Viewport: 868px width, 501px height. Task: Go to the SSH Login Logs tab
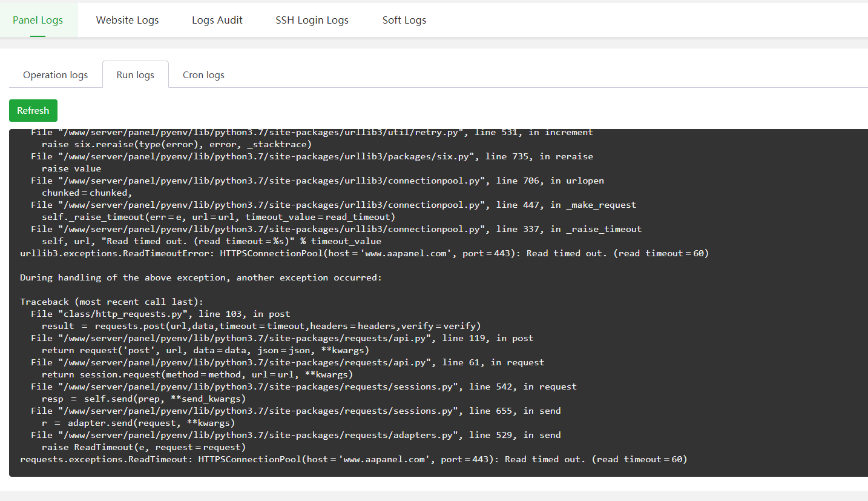[312, 20]
